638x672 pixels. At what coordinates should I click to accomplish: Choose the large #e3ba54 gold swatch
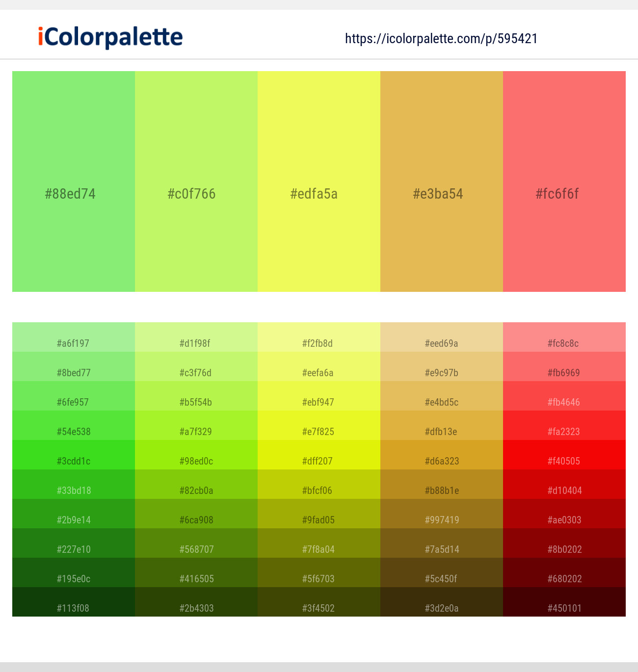click(x=442, y=181)
